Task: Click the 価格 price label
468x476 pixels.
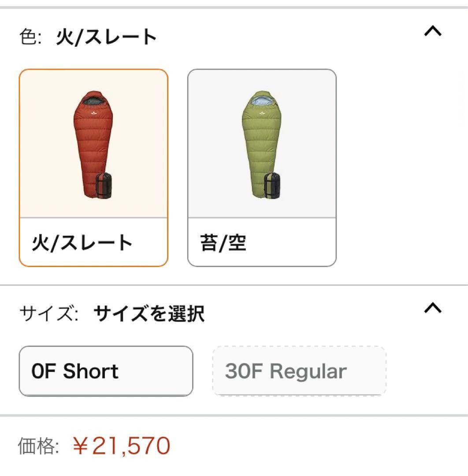Action: 41,447
